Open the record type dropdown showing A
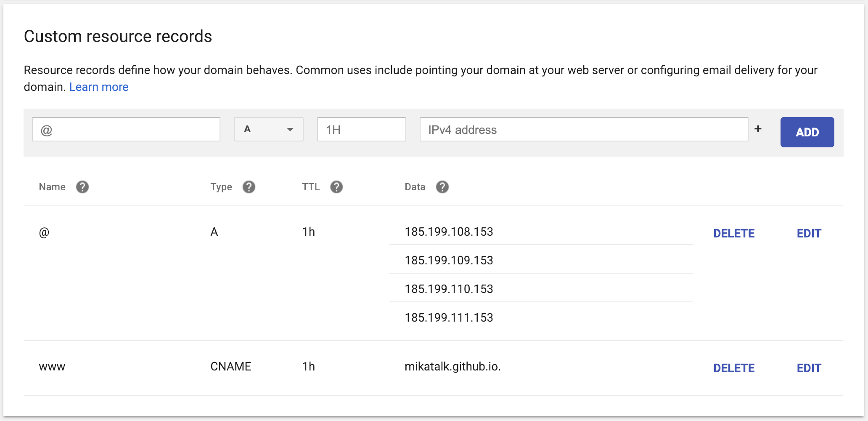The height and width of the screenshot is (421, 868). point(268,129)
